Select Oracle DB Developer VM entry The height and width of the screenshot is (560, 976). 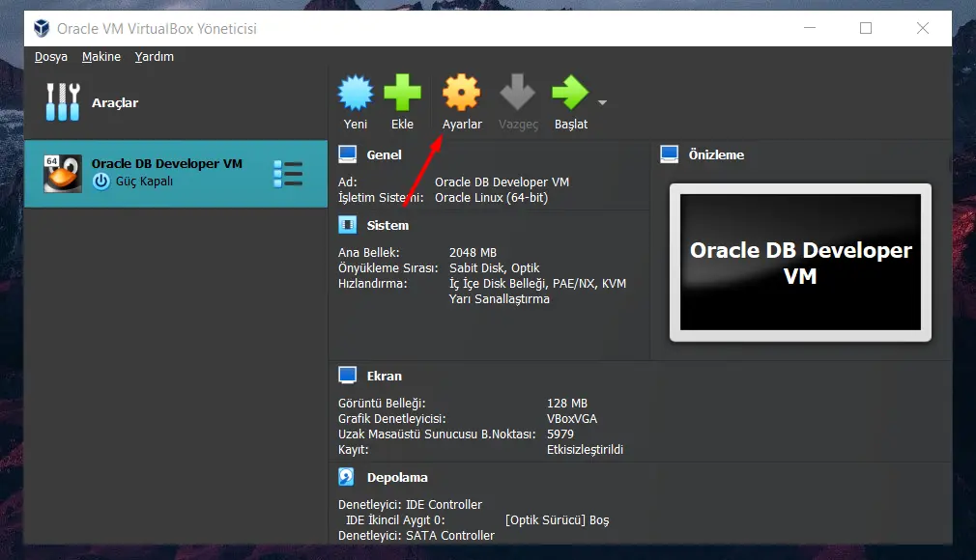(x=166, y=173)
